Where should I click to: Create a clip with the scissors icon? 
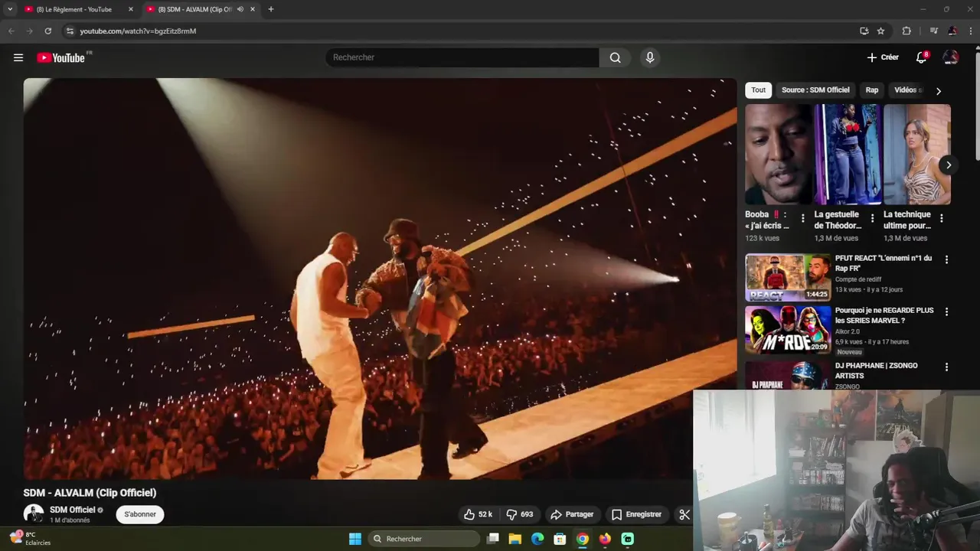click(x=684, y=514)
